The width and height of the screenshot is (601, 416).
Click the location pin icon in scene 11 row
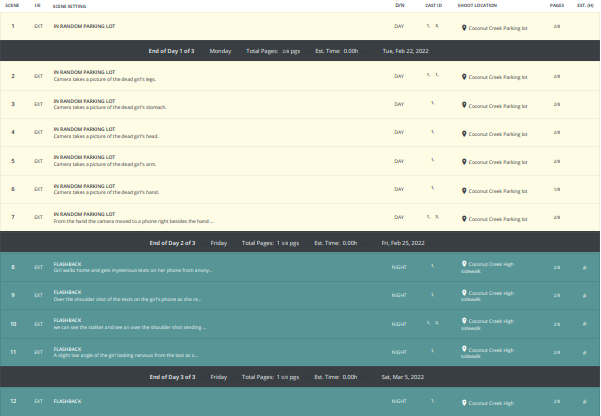pos(464,349)
